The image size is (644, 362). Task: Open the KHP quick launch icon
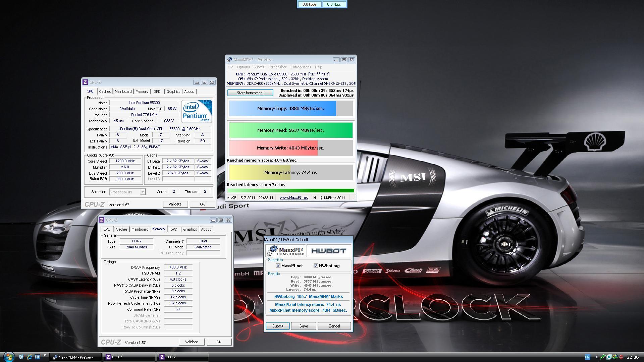[x=37, y=357]
